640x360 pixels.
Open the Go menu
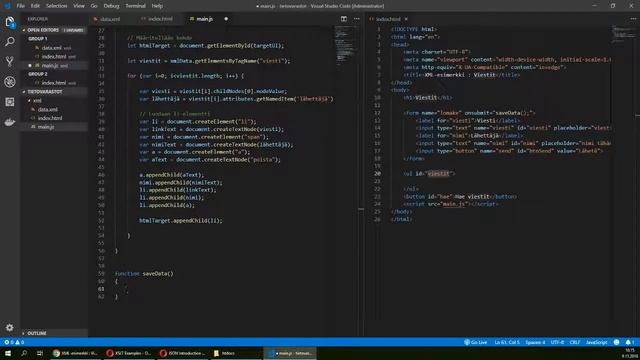coord(94,6)
